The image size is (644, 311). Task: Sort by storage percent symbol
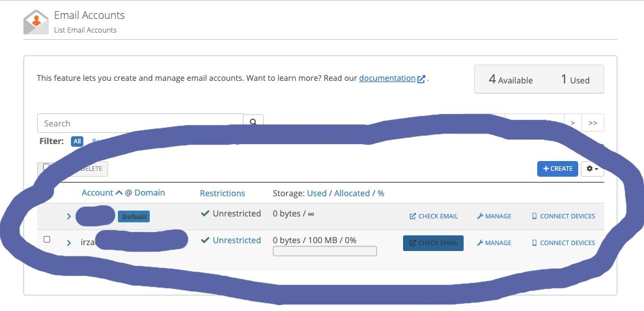(381, 194)
